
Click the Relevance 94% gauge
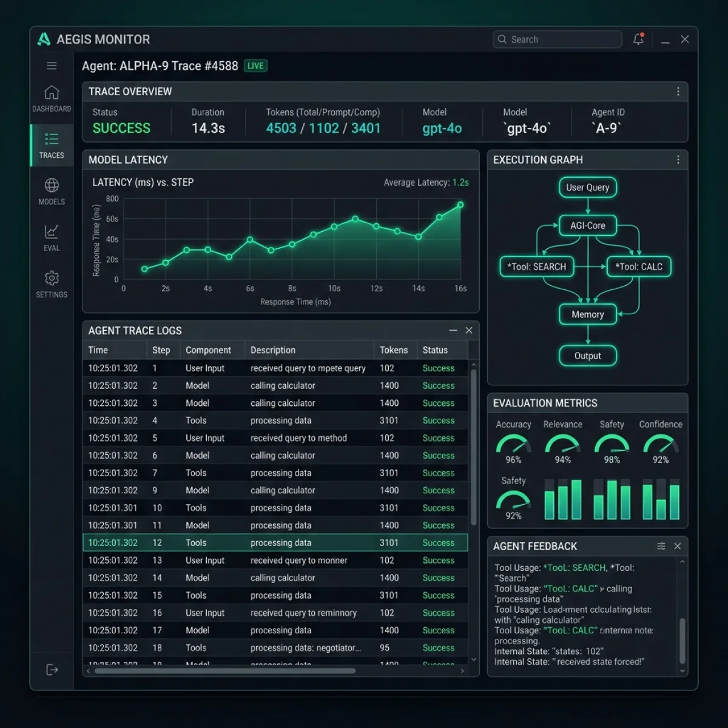click(562, 443)
